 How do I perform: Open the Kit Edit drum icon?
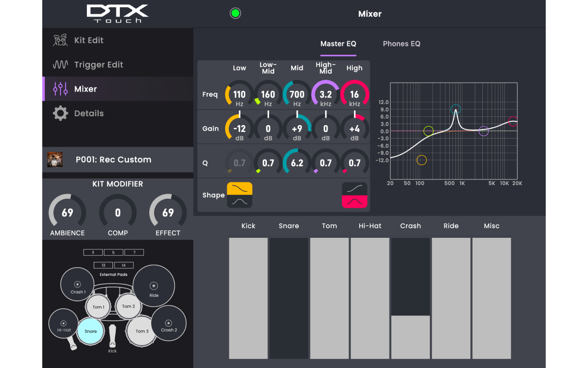point(60,40)
